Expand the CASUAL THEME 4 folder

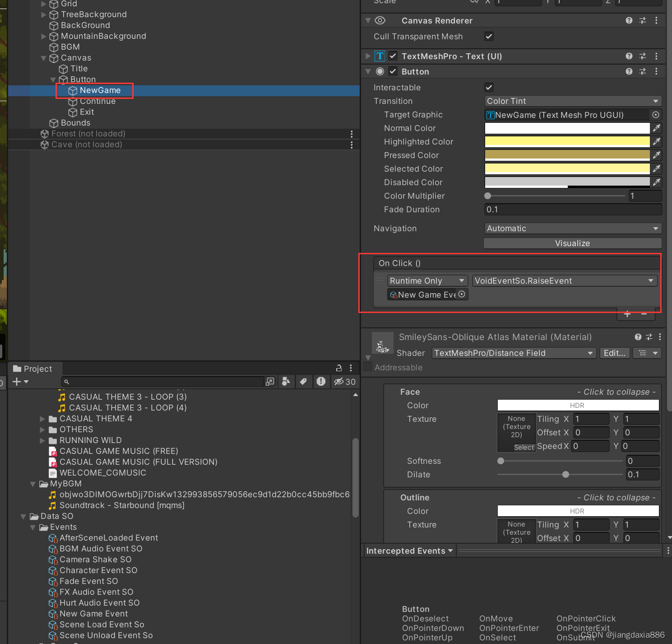[42, 419]
